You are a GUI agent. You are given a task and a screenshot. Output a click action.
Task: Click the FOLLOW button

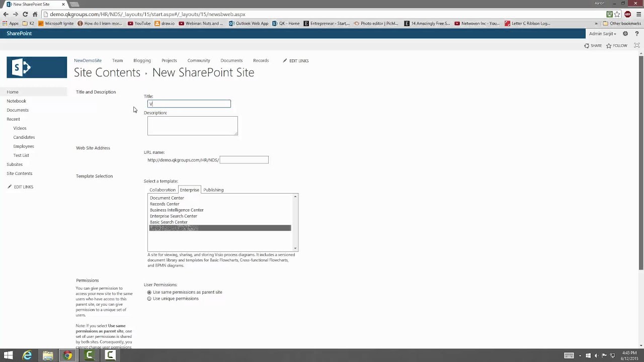coord(617,46)
